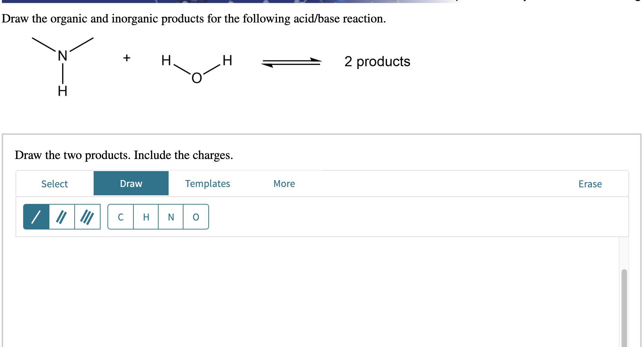Activate the highlighted single bond drawing icon
644x347 pixels.
click(36, 217)
